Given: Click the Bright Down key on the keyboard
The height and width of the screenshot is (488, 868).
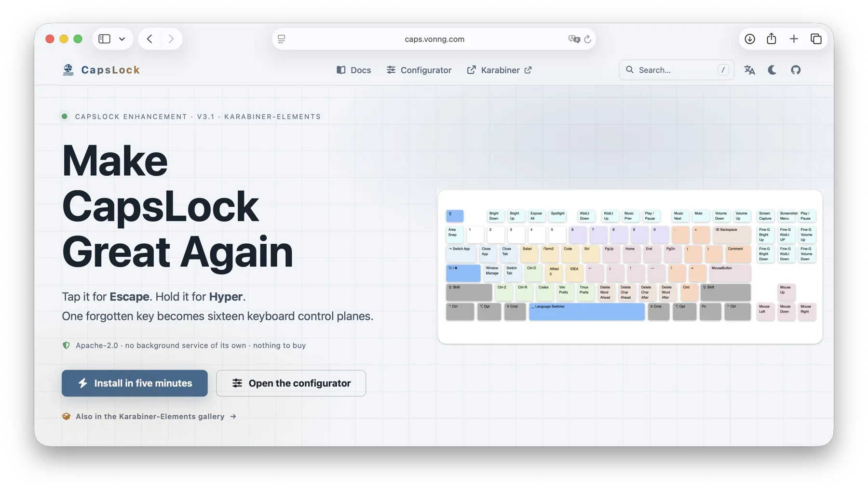Looking at the screenshot, I should [495, 216].
